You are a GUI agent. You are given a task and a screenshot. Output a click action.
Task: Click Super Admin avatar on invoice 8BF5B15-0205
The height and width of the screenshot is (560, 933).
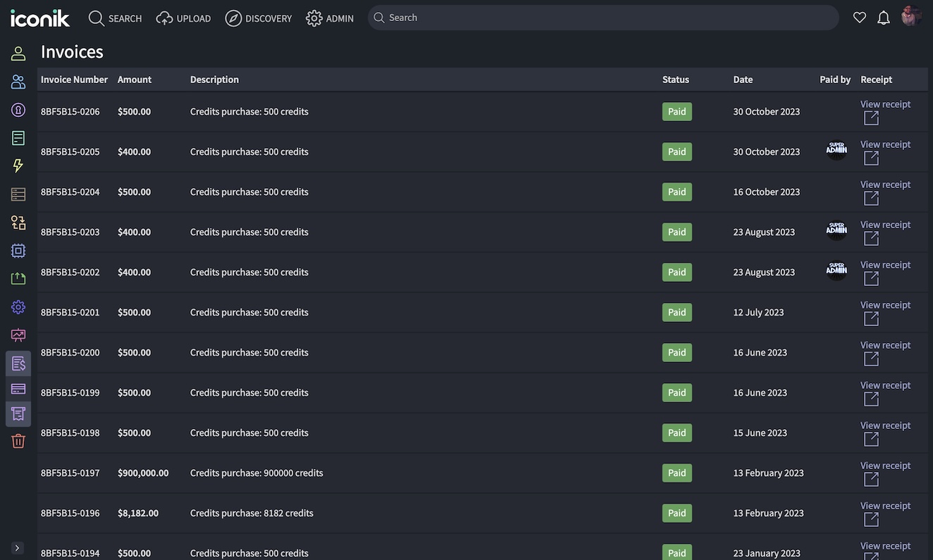click(836, 150)
